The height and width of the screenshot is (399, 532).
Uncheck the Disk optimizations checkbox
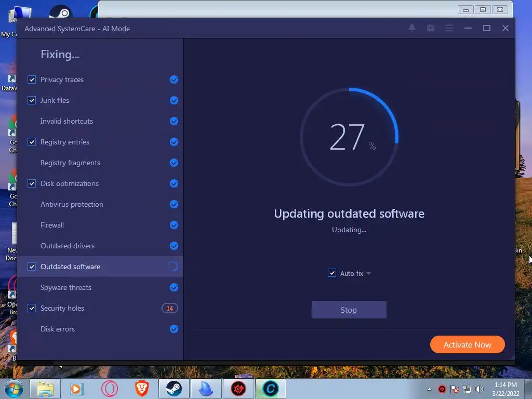tap(32, 183)
